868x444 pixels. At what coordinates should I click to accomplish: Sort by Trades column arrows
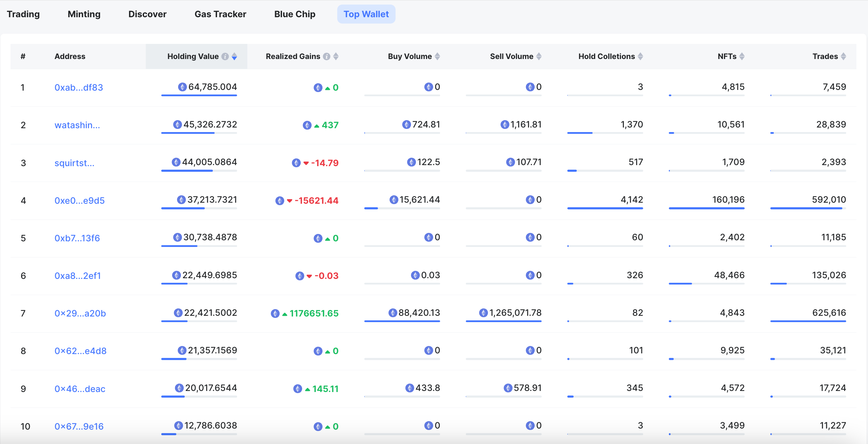pyautogui.click(x=843, y=57)
